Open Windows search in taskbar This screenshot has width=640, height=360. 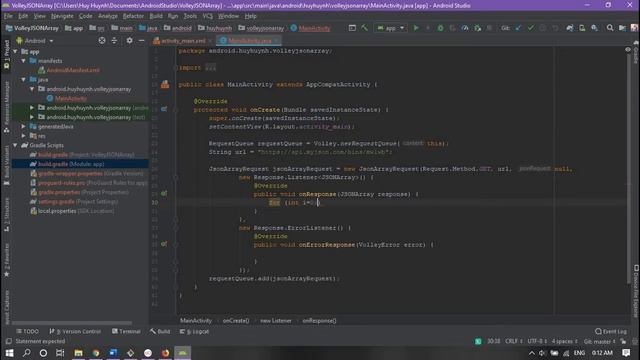[27, 353]
